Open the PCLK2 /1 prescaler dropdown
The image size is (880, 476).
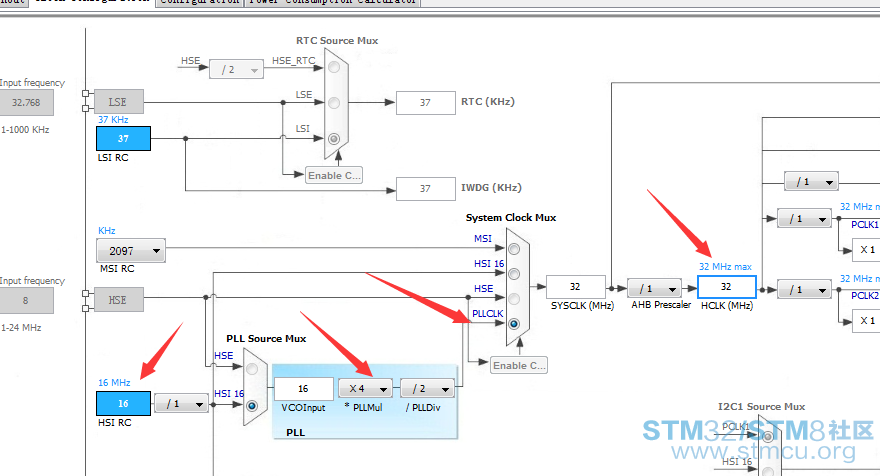click(804, 290)
